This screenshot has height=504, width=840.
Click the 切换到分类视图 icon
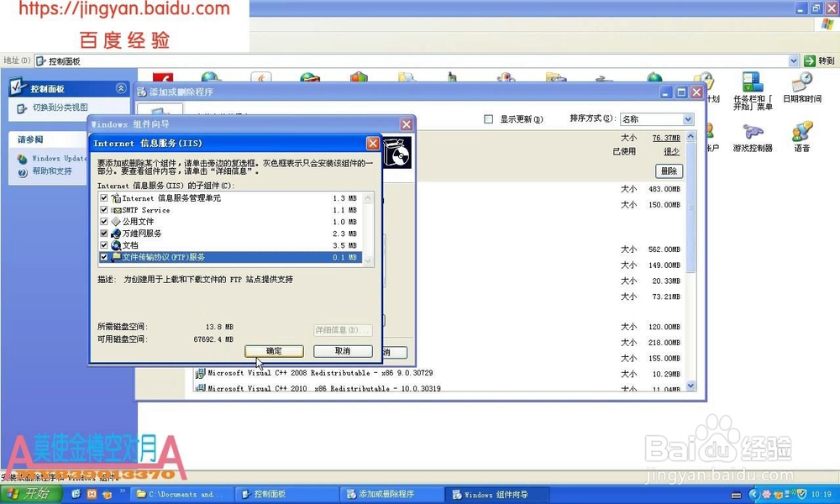(22, 108)
